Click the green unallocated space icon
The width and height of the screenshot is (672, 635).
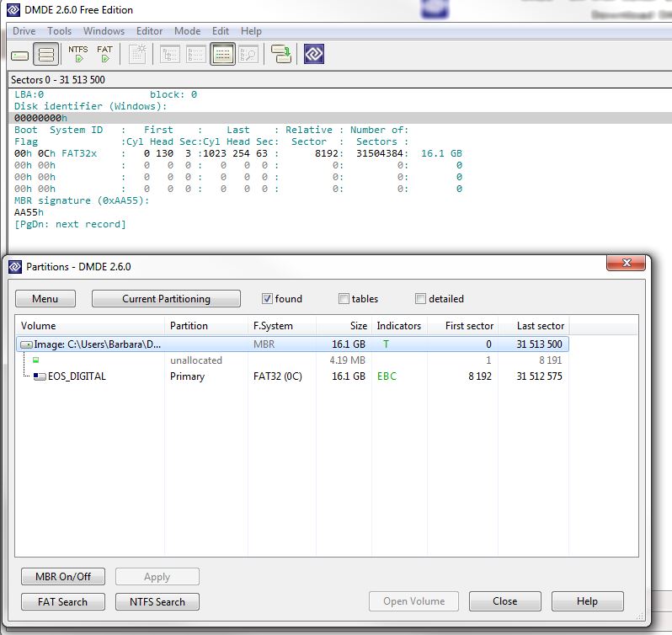36,360
